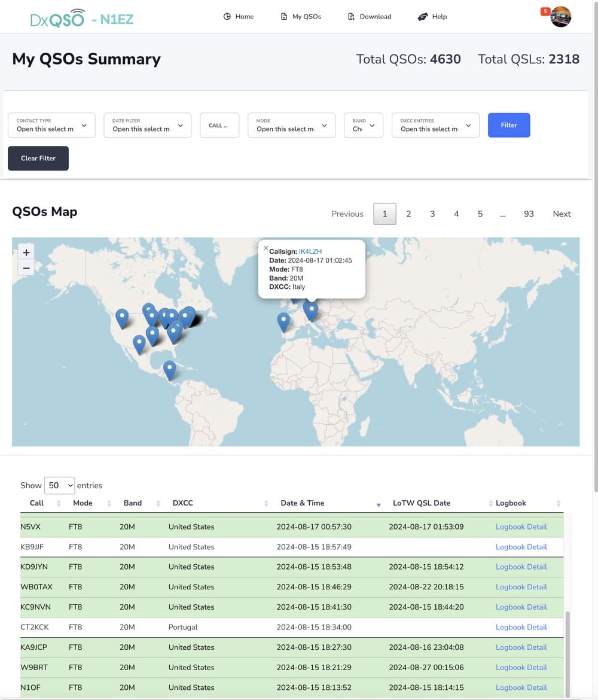Image resolution: width=598 pixels, height=700 pixels.
Task: Click the table vertical scrollbar
Action: (x=568, y=654)
